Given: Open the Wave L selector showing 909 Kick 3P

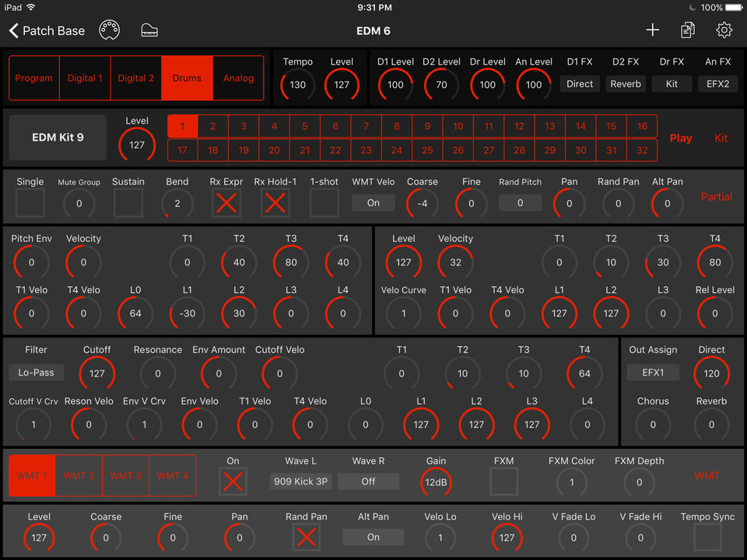Looking at the screenshot, I should [x=300, y=481].
